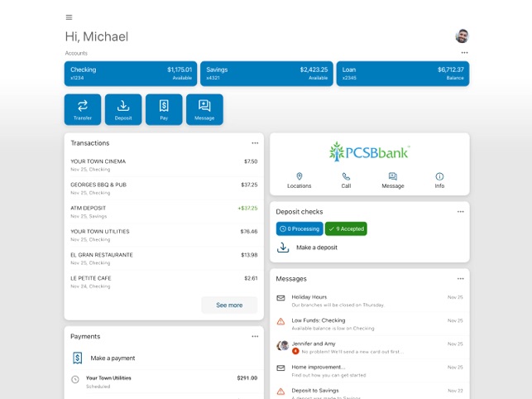Open the ATM DEPOSIT transaction
Viewport: 532px width, 399px height.
click(164, 212)
